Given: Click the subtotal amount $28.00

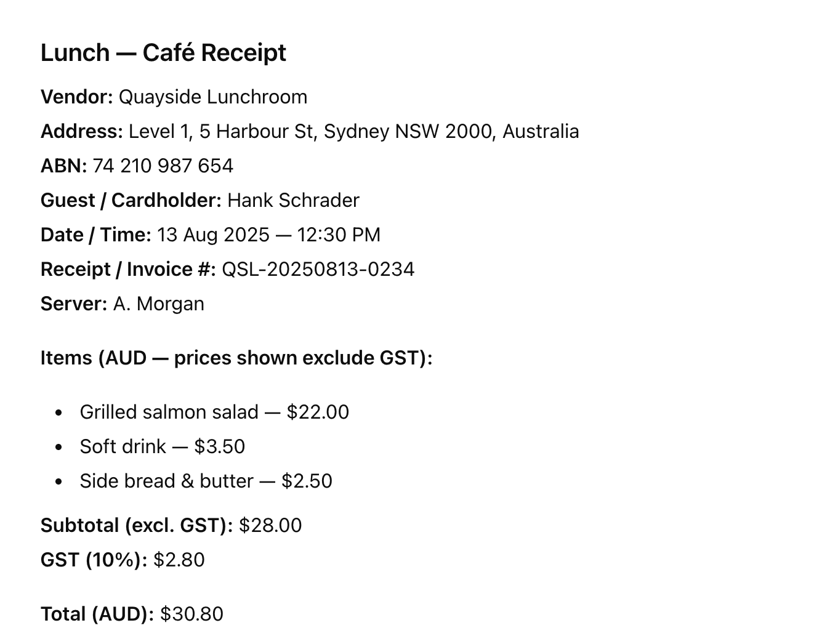Looking at the screenshot, I should point(270,526).
